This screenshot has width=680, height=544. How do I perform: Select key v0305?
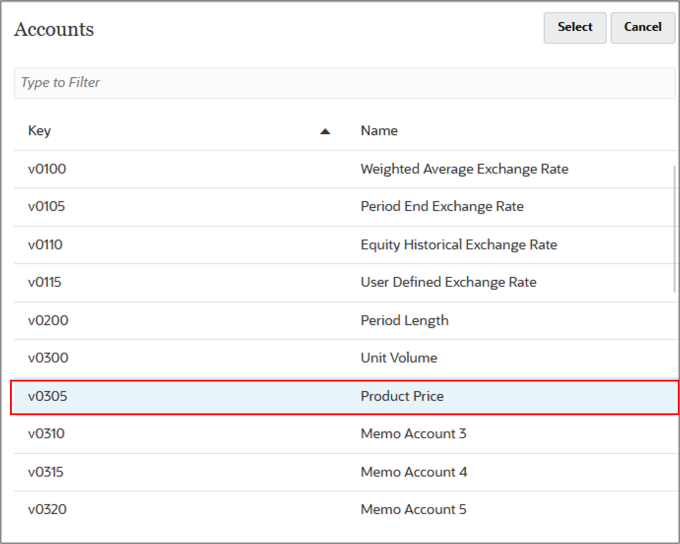48,396
